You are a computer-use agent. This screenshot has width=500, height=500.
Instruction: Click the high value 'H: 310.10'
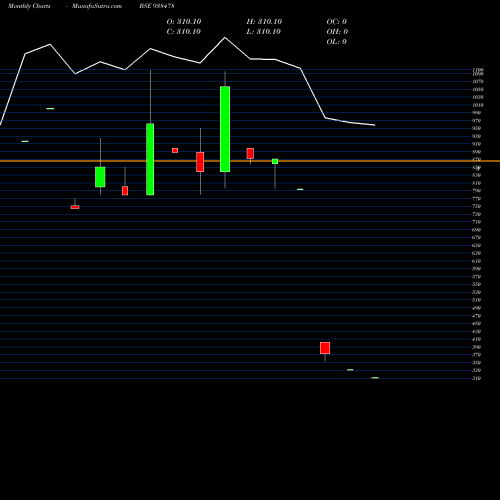(x=264, y=22)
